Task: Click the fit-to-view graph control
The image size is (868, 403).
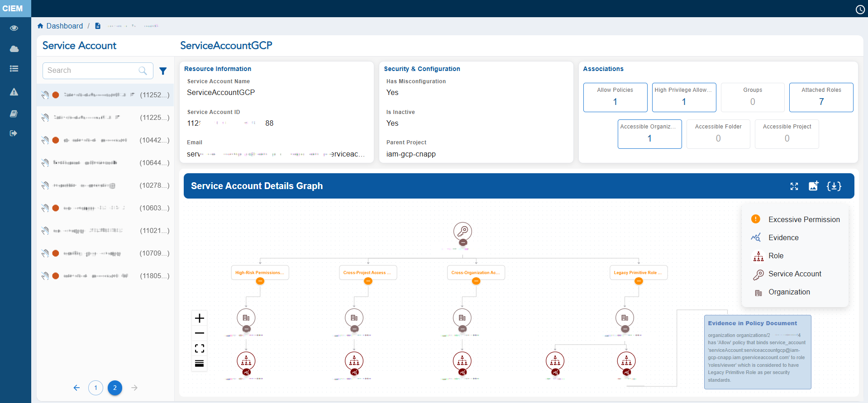Action: coord(199,348)
